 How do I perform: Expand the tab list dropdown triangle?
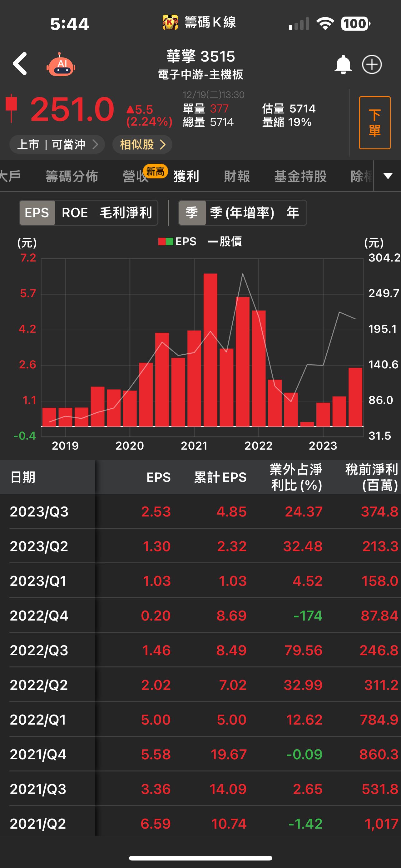point(388,176)
